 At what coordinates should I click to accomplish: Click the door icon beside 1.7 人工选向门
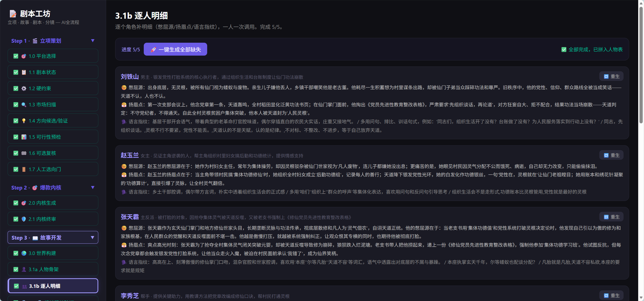point(24,169)
